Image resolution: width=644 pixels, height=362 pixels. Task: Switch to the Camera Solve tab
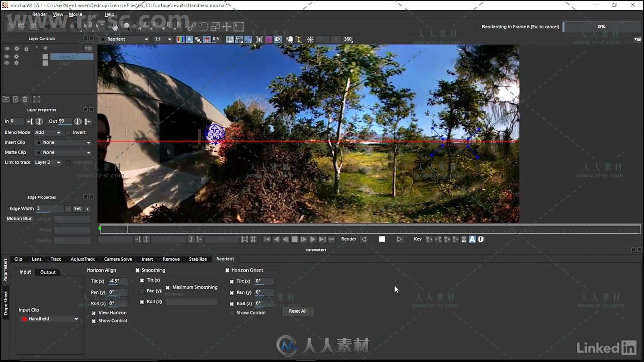pos(118,259)
